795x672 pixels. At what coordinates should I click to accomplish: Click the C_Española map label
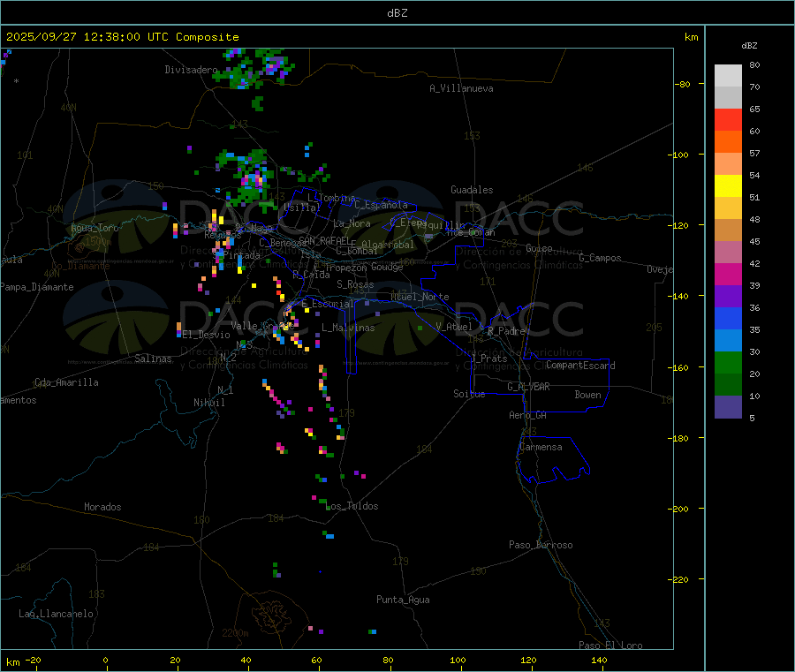coord(382,205)
